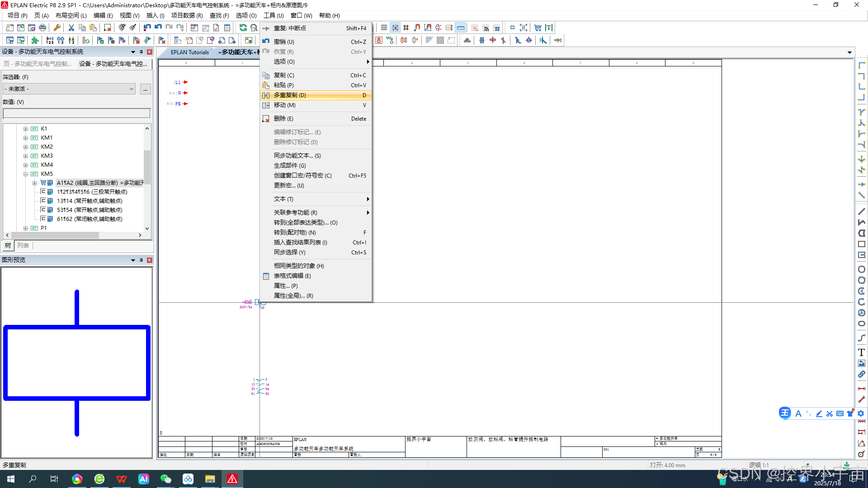Choose 撤销 (U) menu entry
Screen dimensions: 868x488
[316, 42]
